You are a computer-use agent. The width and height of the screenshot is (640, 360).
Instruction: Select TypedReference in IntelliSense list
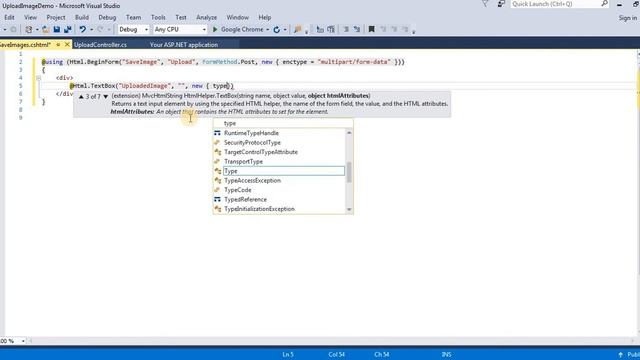coord(245,200)
